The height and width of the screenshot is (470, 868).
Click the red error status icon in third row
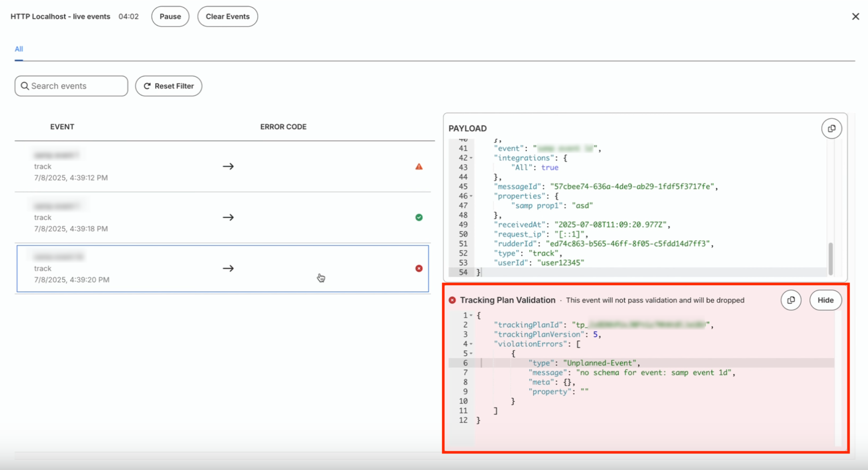(419, 269)
